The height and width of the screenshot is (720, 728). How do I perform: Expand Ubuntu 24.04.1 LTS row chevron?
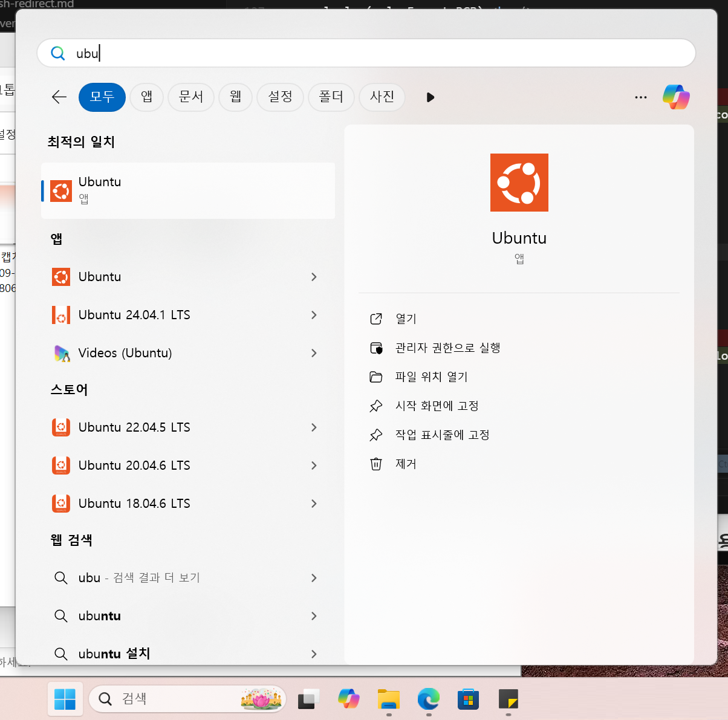pyautogui.click(x=314, y=315)
